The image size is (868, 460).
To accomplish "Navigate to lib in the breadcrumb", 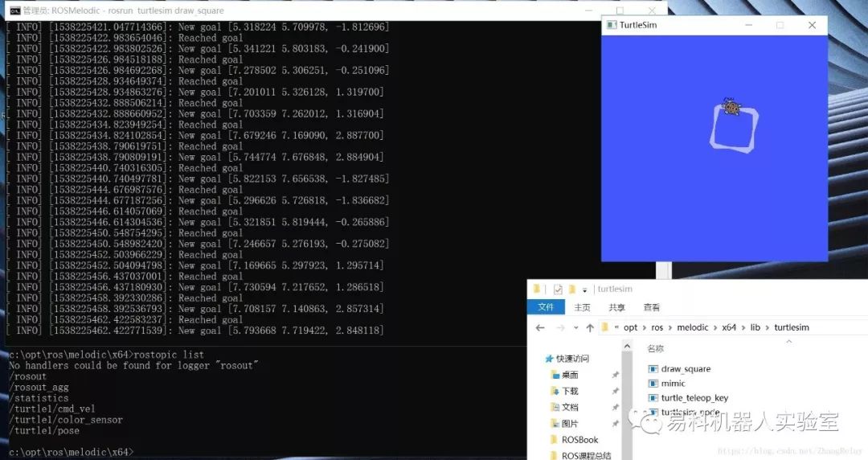I will (755, 327).
